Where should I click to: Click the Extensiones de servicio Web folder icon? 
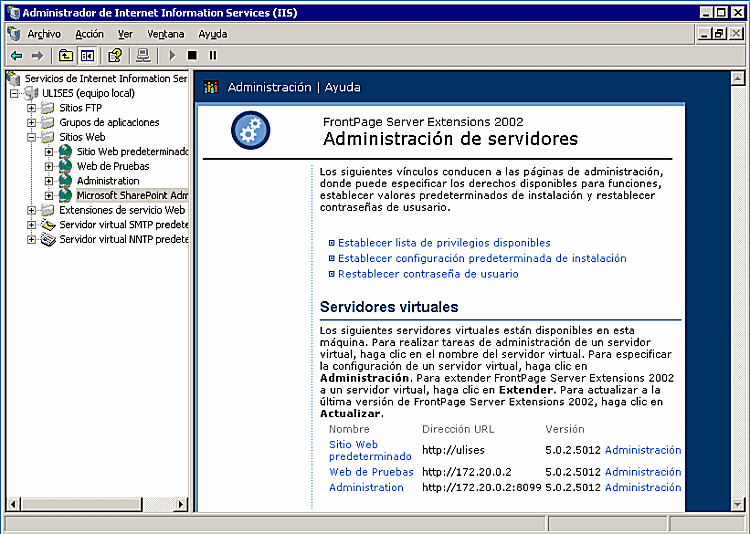(x=47, y=210)
